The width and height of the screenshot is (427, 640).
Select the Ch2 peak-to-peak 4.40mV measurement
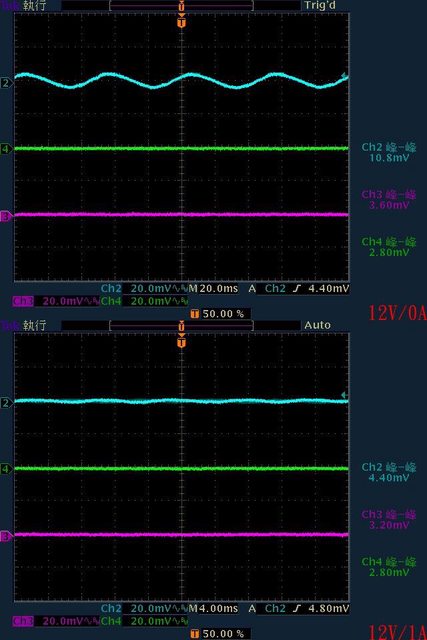pyautogui.click(x=389, y=472)
